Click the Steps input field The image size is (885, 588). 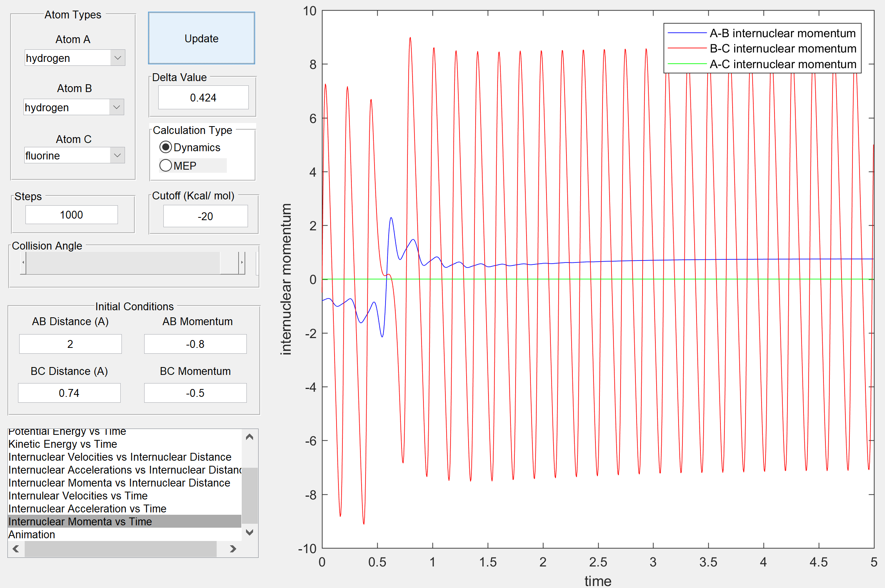[x=71, y=215]
